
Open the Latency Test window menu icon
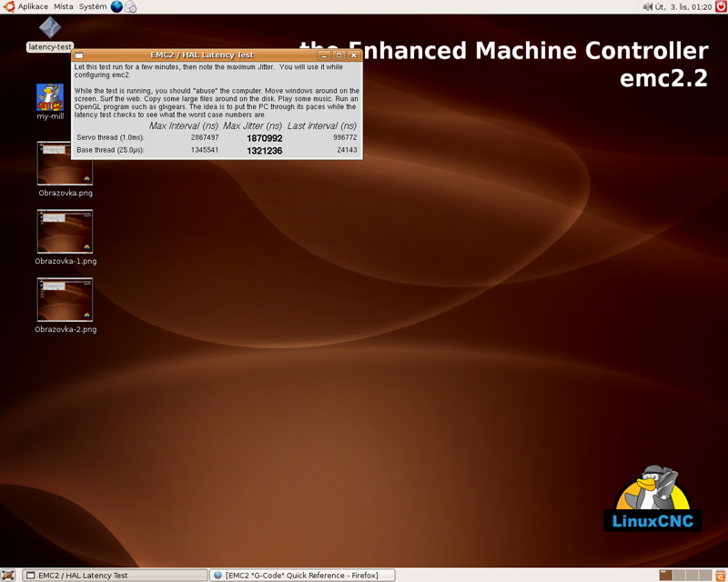tap(79, 55)
